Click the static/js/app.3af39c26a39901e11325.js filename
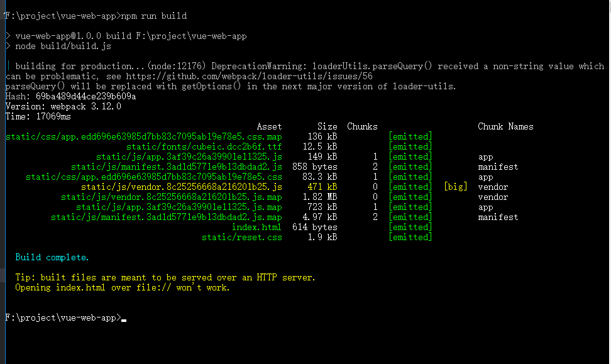The image size is (611, 364). click(189, 157)
